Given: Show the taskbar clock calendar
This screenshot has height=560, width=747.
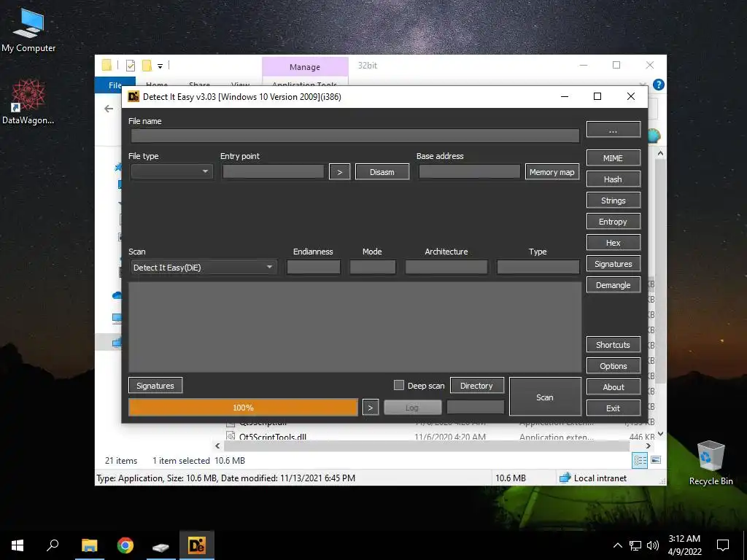Looking at the screenshot, I should 684,545.
